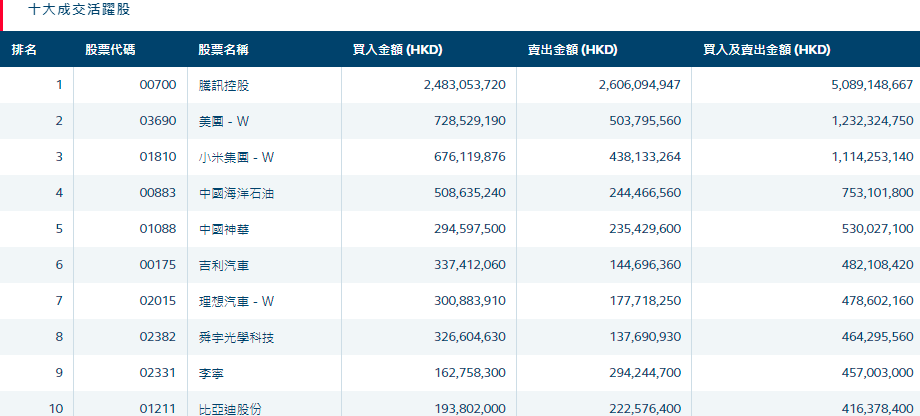
Task: Click sell amount 222,576,400
Action: (645, 409)
